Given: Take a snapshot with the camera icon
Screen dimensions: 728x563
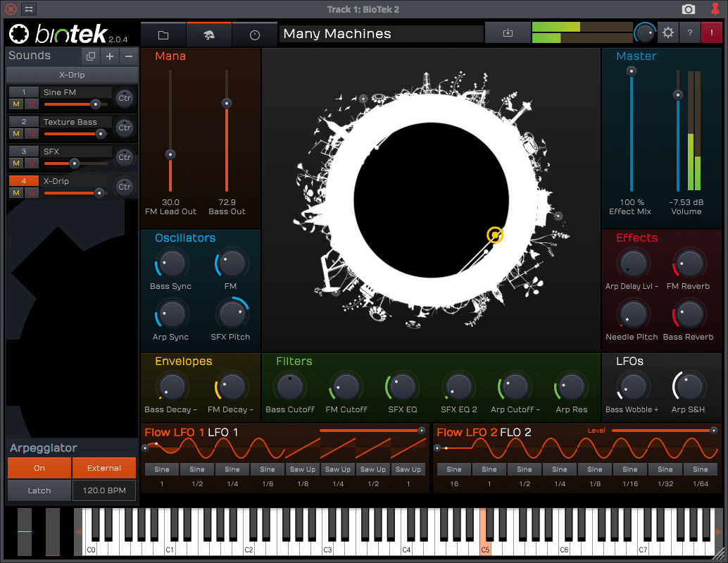Looking at the screenshot, I should click(688, 9).
